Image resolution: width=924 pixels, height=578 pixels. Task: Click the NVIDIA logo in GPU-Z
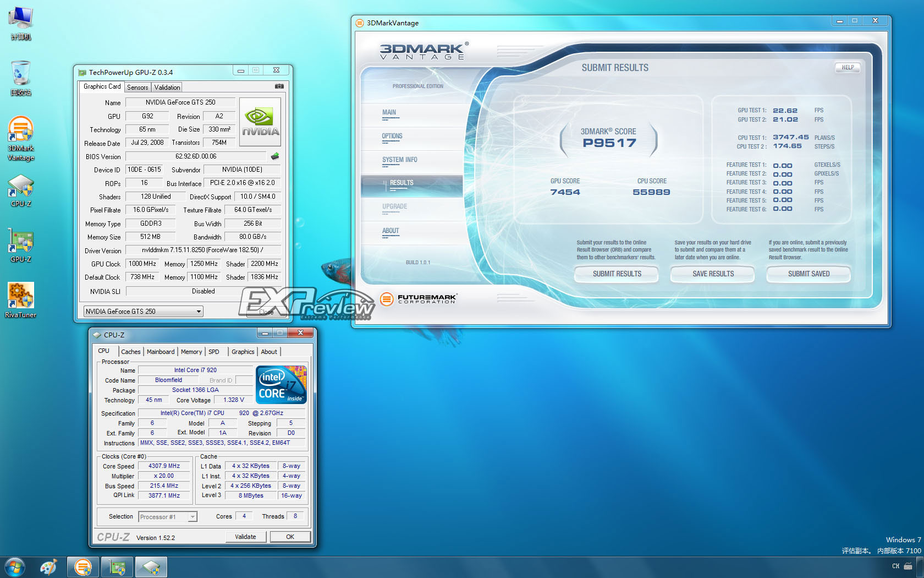[260, 122]
